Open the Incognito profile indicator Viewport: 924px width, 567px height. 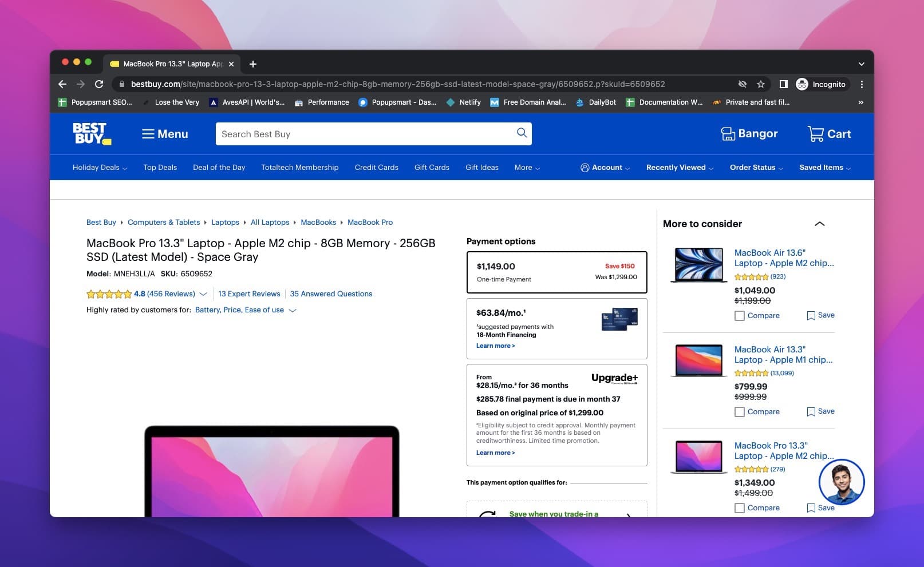click(x=821, y=84)
